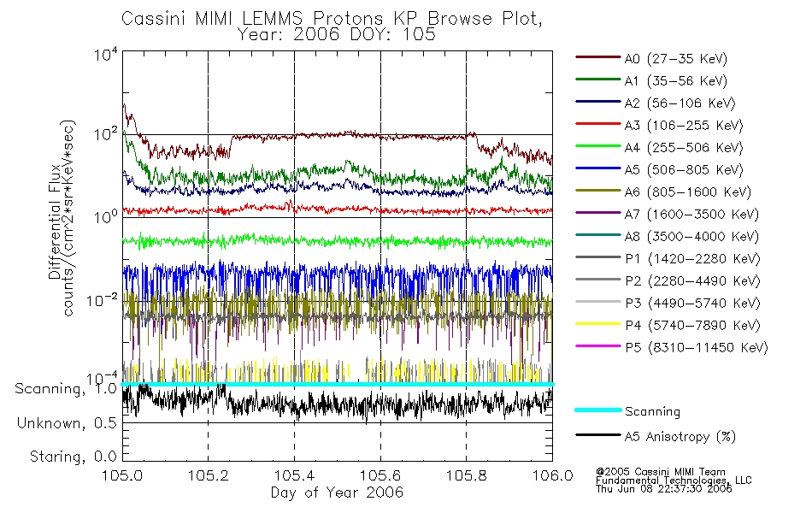Click the A5 (506-805 KeV) legend label
Viewport: 812px width, 513px height.
[x=684, y=170]
